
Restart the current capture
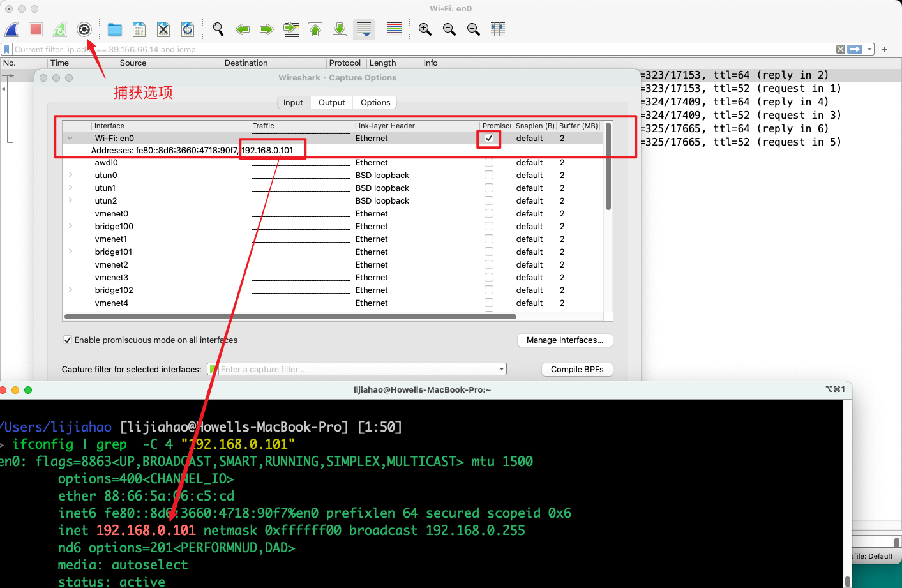(60, 29)
